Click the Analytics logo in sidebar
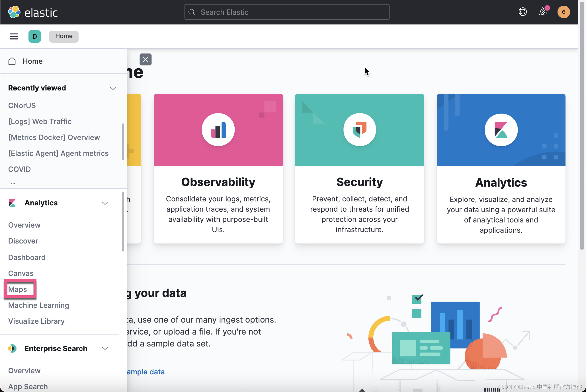The height and width of the screenshot is (392, 586). point(12,203)
